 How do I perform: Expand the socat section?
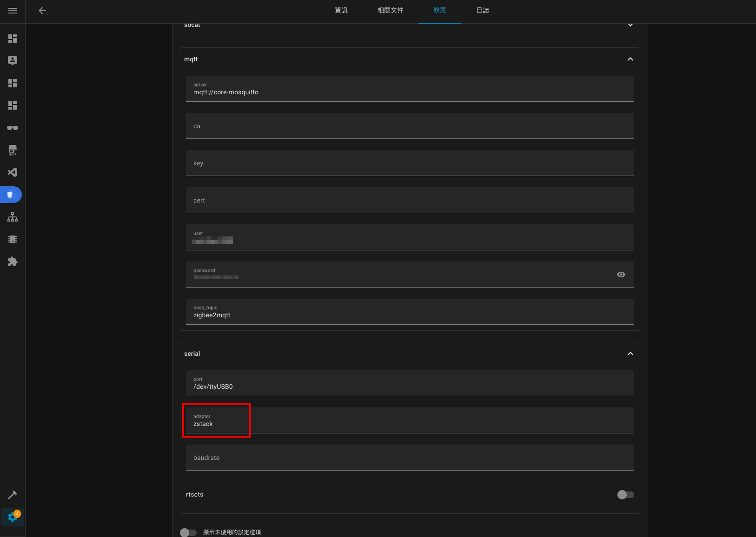630,25
